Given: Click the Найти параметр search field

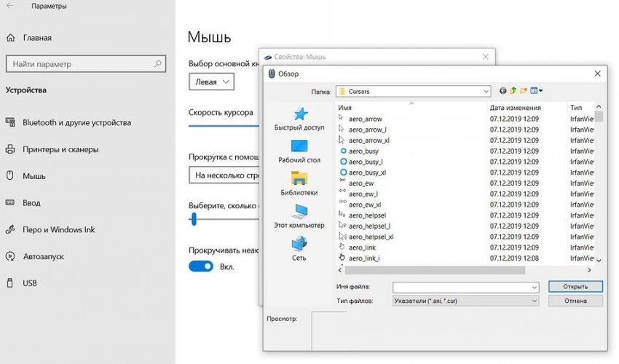Looking at the screenshot, I should click(x=84, y=64).
